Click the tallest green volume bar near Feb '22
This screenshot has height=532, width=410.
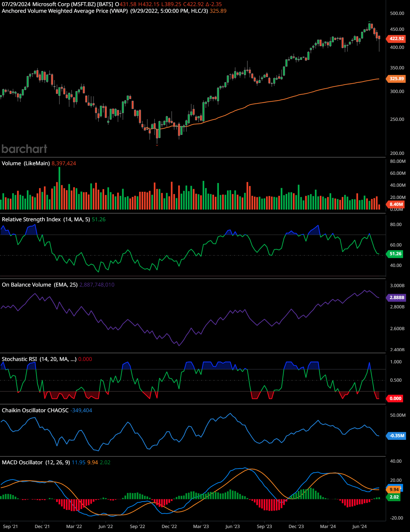(x=59, y=188)
